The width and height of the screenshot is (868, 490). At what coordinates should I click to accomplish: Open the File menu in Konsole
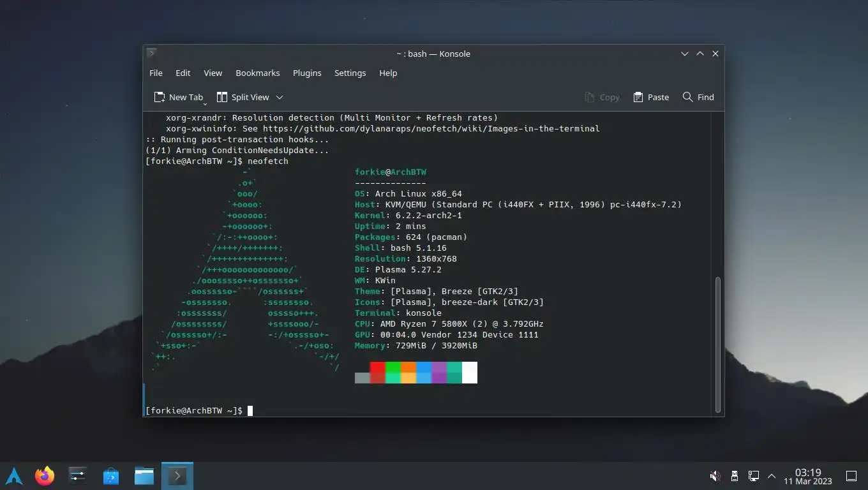[x=156, y=73]
